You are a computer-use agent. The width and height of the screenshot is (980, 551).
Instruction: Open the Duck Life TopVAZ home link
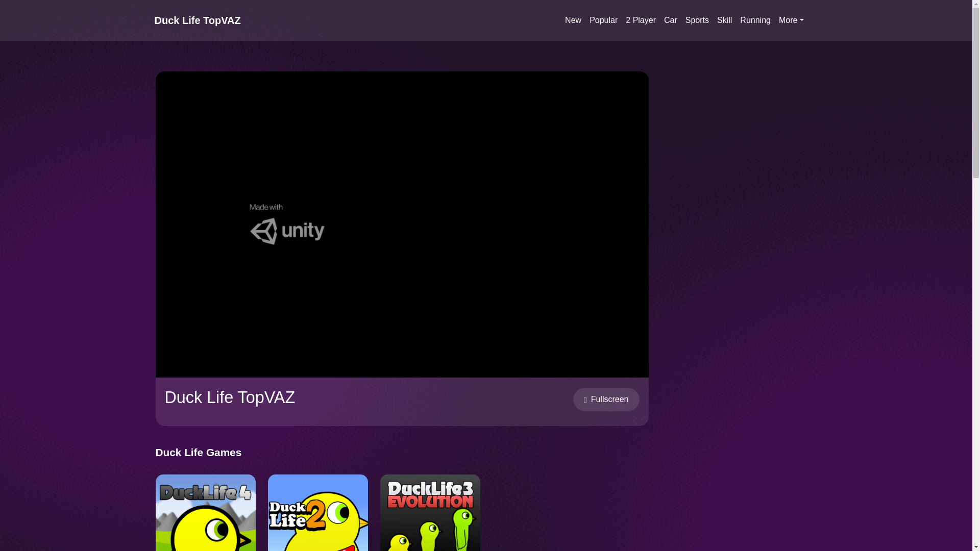point(197,20)
